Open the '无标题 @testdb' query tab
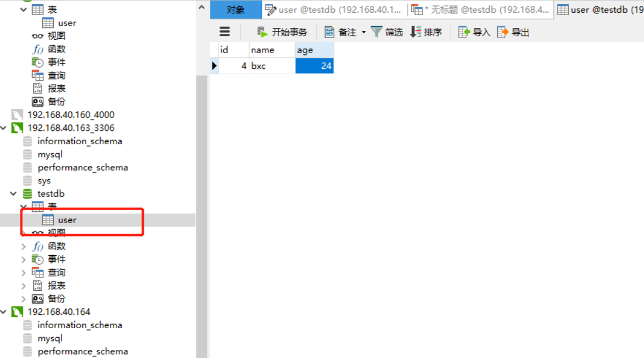The image size is (644, 358). (x=480, y=9)
